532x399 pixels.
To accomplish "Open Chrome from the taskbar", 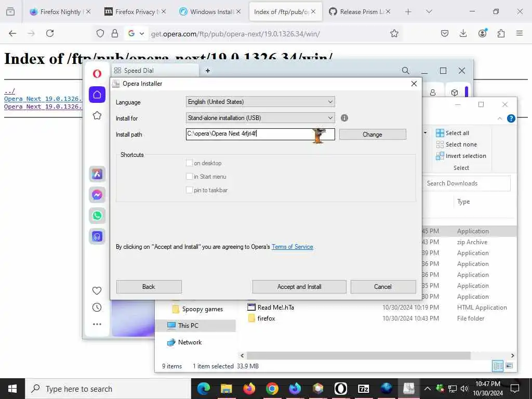I will click(272, 389).
